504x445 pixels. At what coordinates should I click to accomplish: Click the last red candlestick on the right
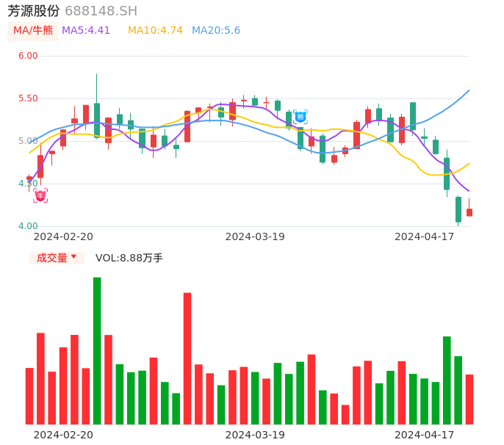pyautogui.click(x=469, y=212)
